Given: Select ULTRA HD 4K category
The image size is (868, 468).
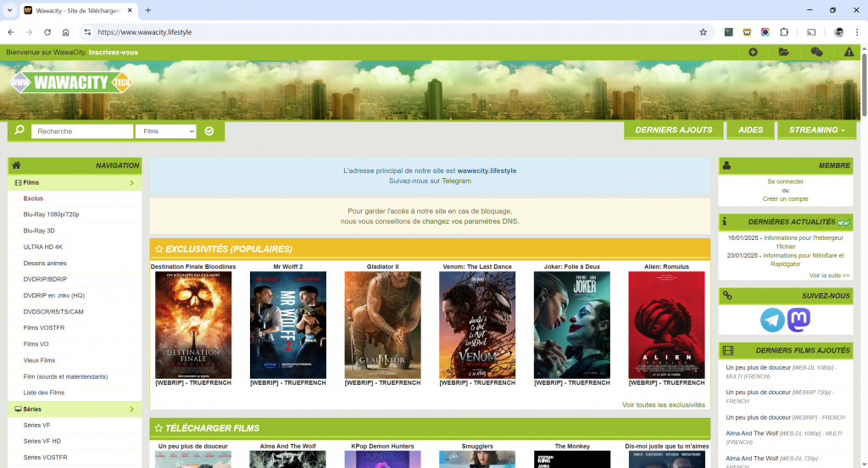Looking at the screenshot, I should [x=42, y=247].
